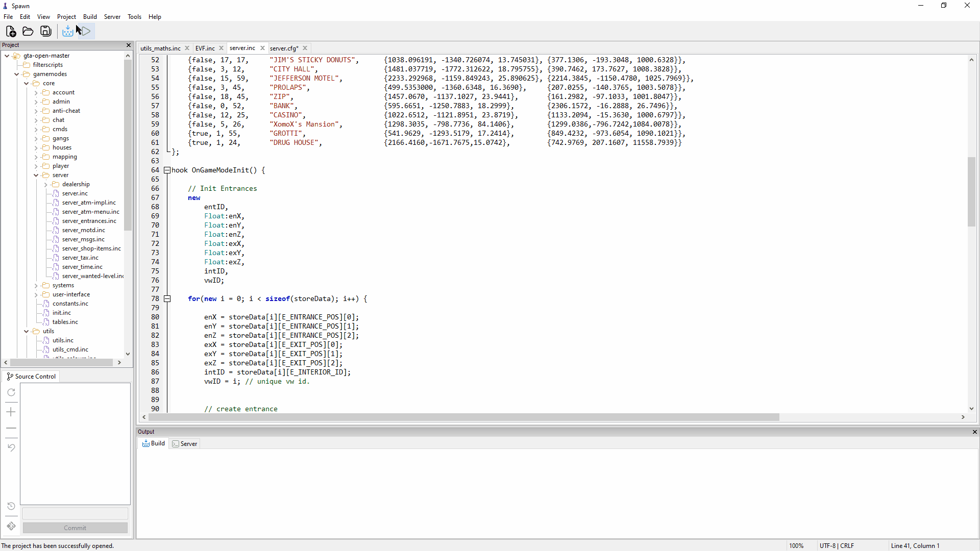The width and height of the screenshot is (980, 551).
Task: Collapse the gamemodes folder
Action: pos(17,74)
